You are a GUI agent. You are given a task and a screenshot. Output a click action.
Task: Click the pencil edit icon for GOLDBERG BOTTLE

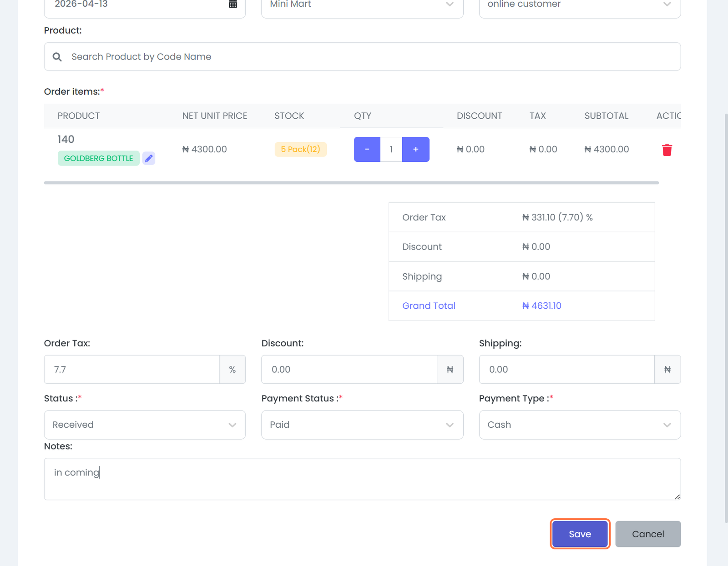[149, 158]
